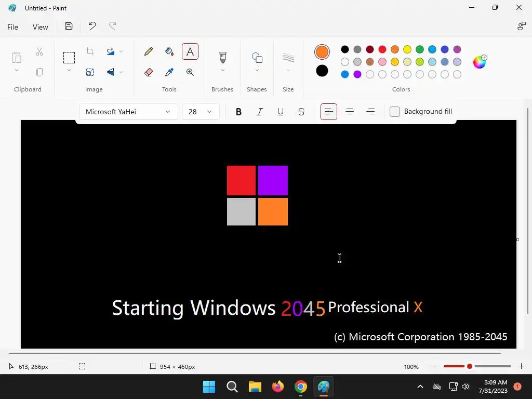Click the zoom in plus button

point(521,366)
